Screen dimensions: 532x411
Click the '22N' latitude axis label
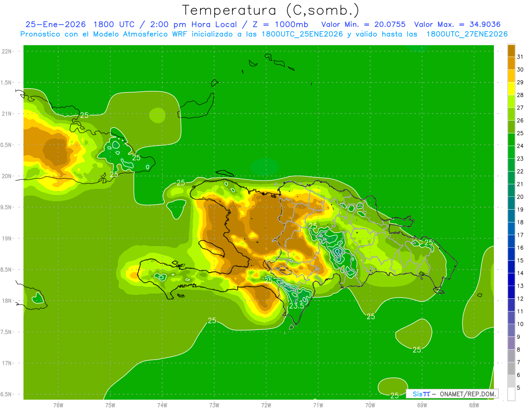click(x=7, y=51)
